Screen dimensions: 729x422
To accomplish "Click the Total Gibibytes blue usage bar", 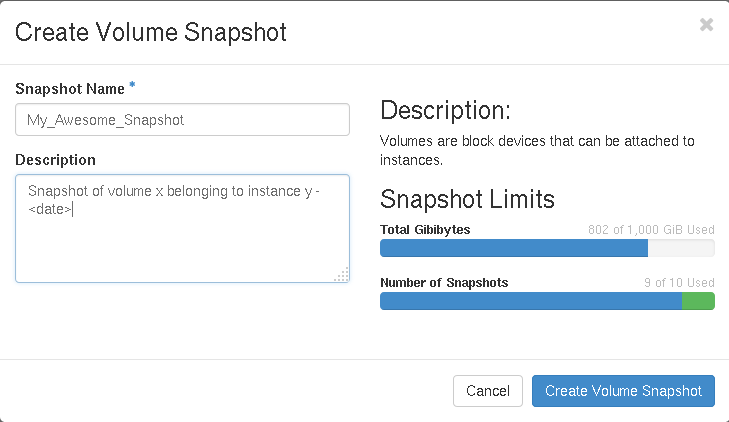I will 514,248.
